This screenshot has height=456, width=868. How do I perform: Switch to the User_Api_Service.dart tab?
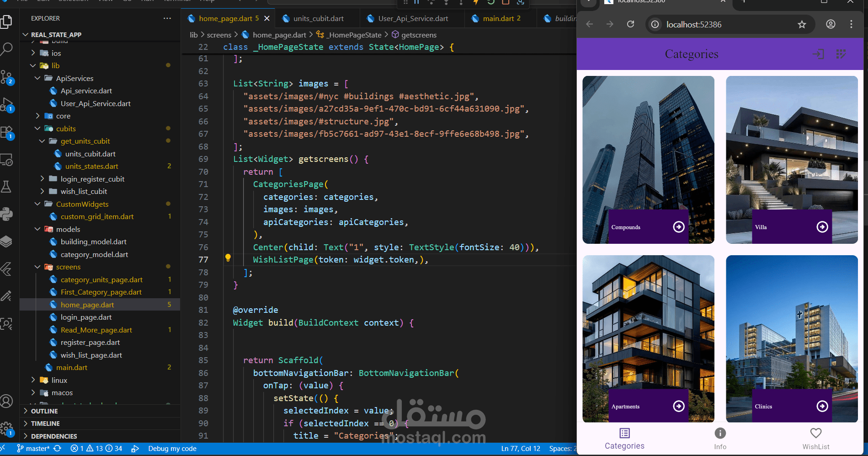tap(413, 18)
